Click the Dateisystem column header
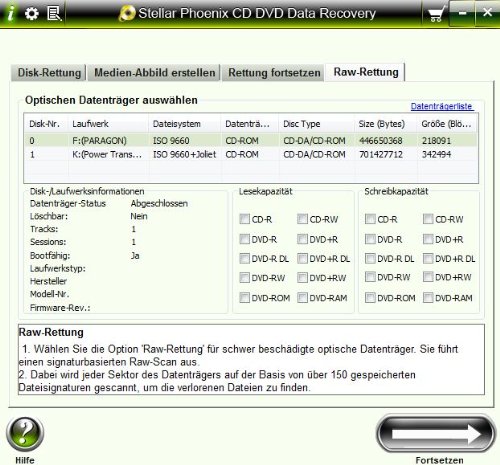 coord(184,124)
